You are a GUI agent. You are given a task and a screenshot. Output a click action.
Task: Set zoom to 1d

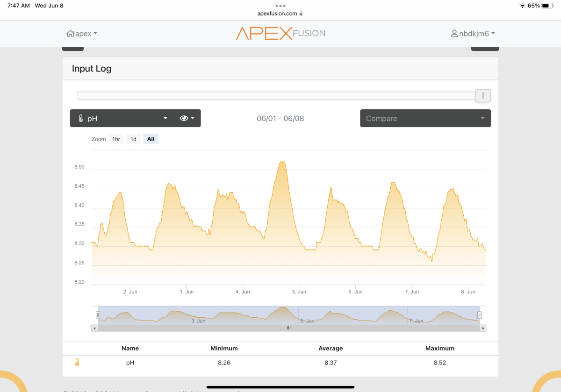click(133, 139)
